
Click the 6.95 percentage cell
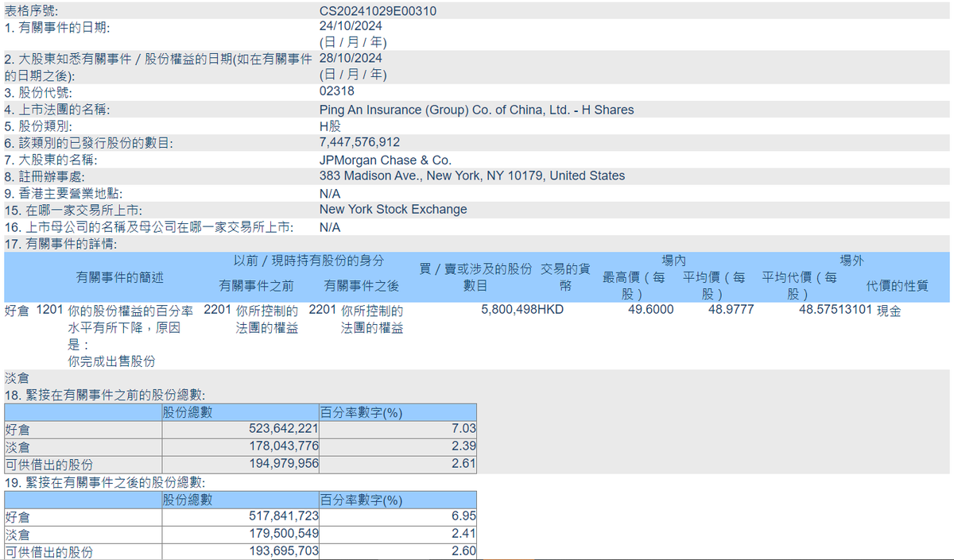[x=463, y=516]
